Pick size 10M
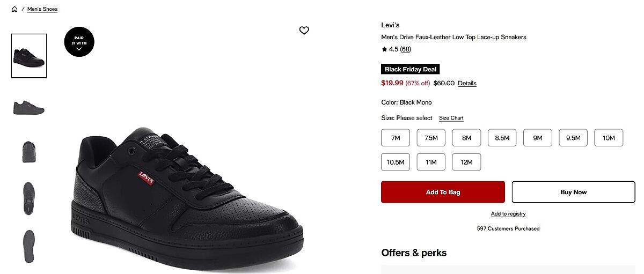This screenshot has height=274, width=644. (x=609, y=138)
